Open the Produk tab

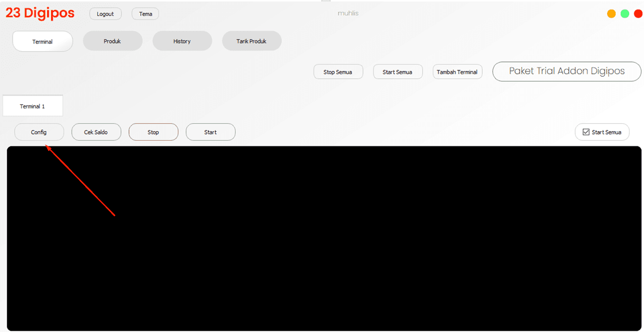pos(112,41)
